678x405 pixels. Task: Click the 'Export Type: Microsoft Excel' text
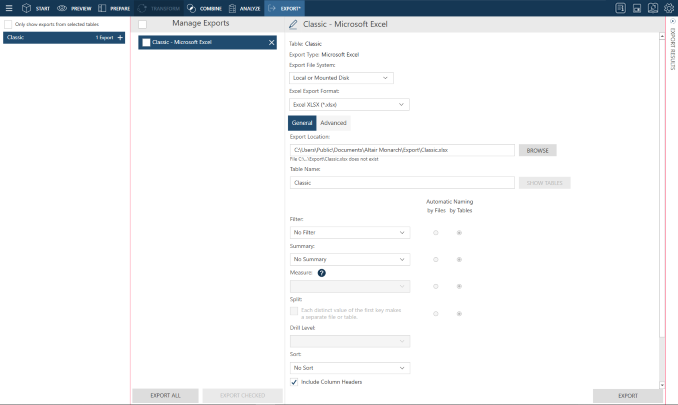coord(324,54)
